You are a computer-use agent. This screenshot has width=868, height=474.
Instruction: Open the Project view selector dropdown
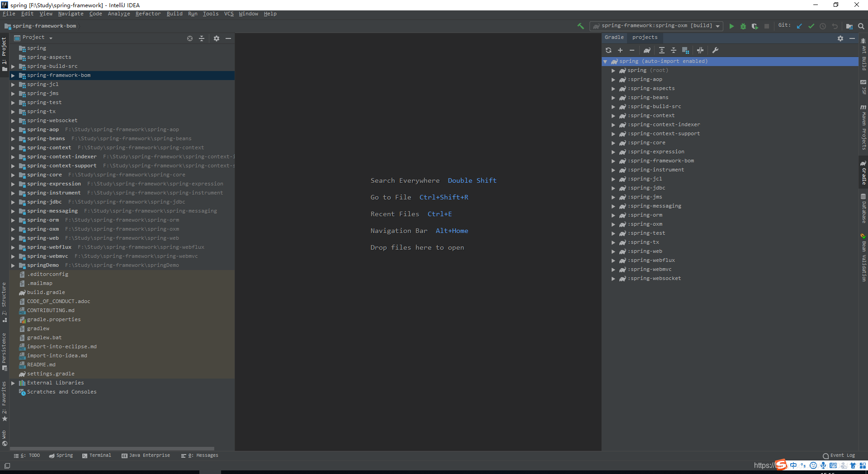[x=34, y=38]
